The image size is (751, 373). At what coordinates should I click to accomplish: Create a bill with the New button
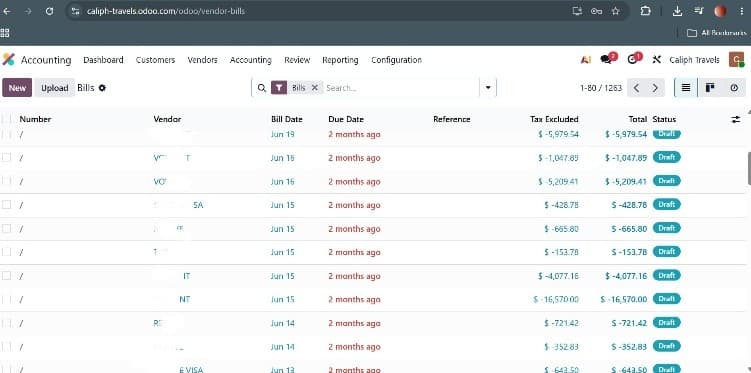point(17,88)
